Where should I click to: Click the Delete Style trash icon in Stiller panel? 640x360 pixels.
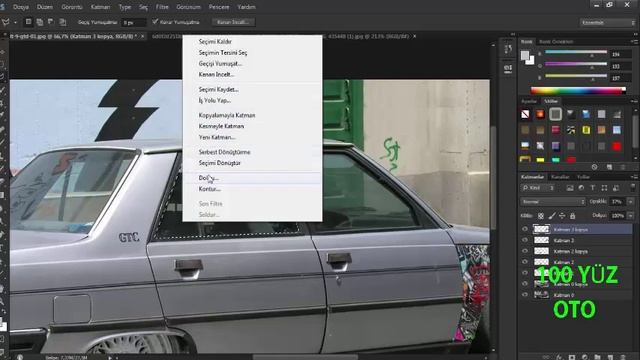[623, 167]
